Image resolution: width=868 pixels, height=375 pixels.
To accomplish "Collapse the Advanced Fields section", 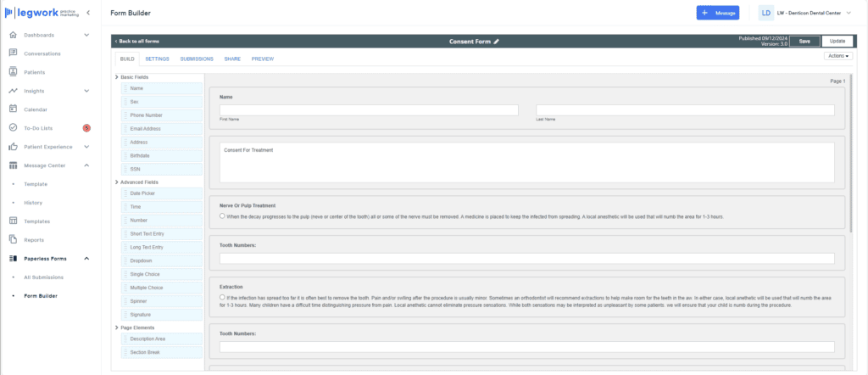I will (x=117, y=182).
